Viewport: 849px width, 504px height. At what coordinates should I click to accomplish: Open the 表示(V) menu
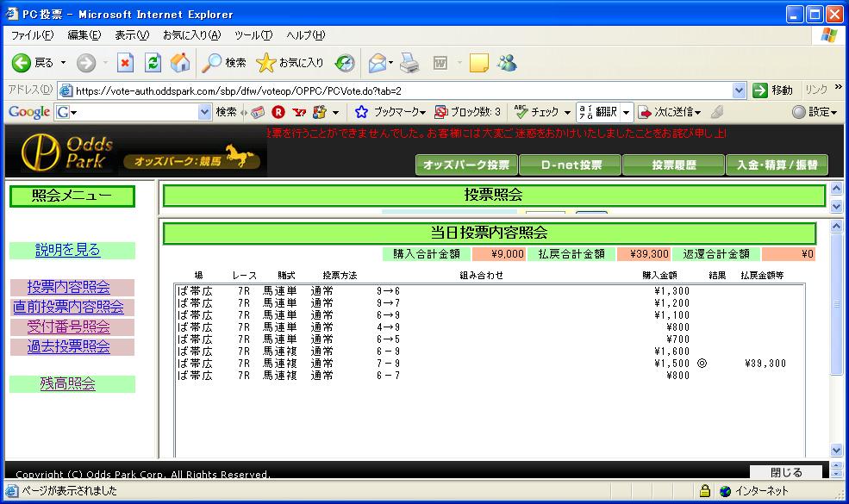pyautogui.click(x=132, y=35)
